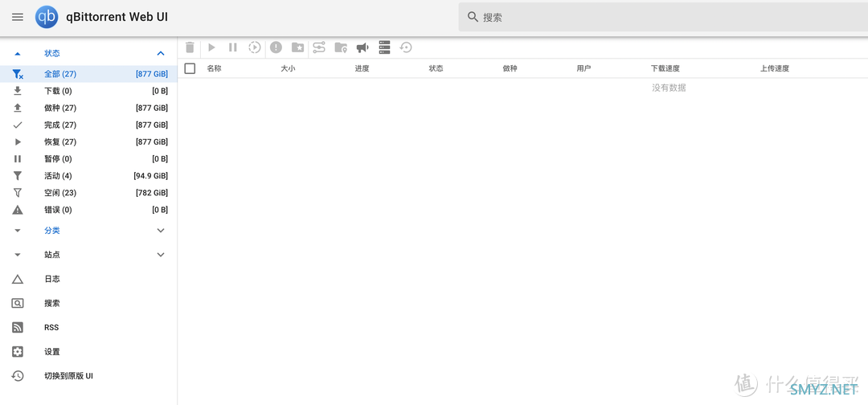Viewport: 868px width, 405px height.
Task: Open the hamburger navigation menu
Action: coord(18,17)
